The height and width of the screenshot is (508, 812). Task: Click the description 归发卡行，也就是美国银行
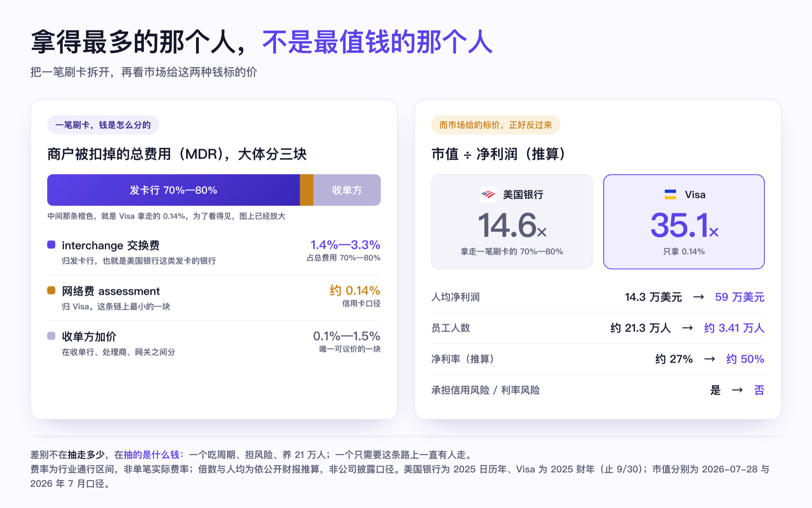click(x=139, y=261)
